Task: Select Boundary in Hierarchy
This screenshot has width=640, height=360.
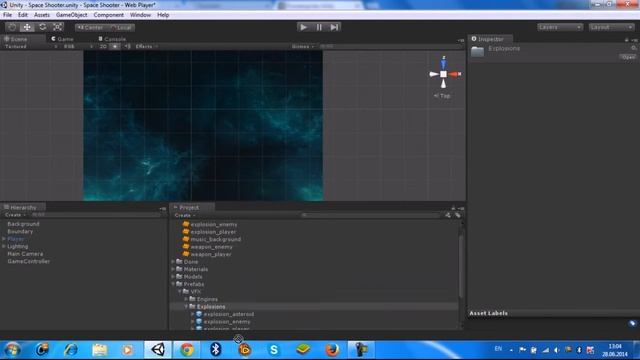Action: coord(20,231)
